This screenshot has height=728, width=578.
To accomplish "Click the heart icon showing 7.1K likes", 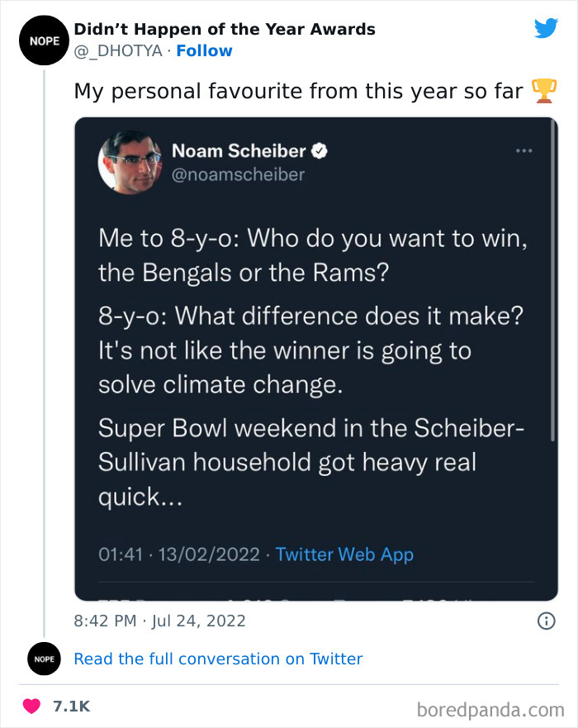I will pos(31,705).
